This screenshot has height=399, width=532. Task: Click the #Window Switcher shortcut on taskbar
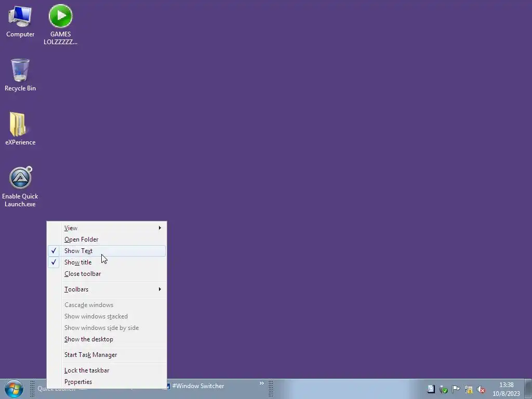click(x=195, y=386)
